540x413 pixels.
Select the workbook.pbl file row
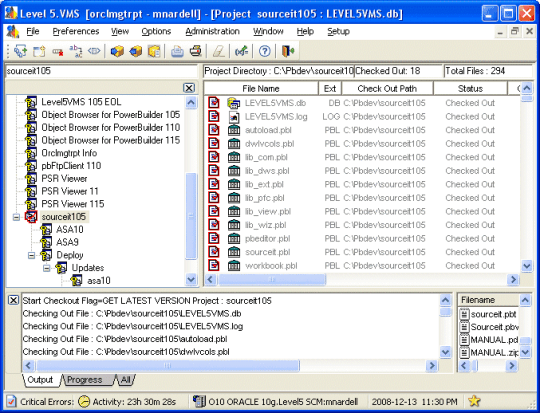[x=362, y=266]
